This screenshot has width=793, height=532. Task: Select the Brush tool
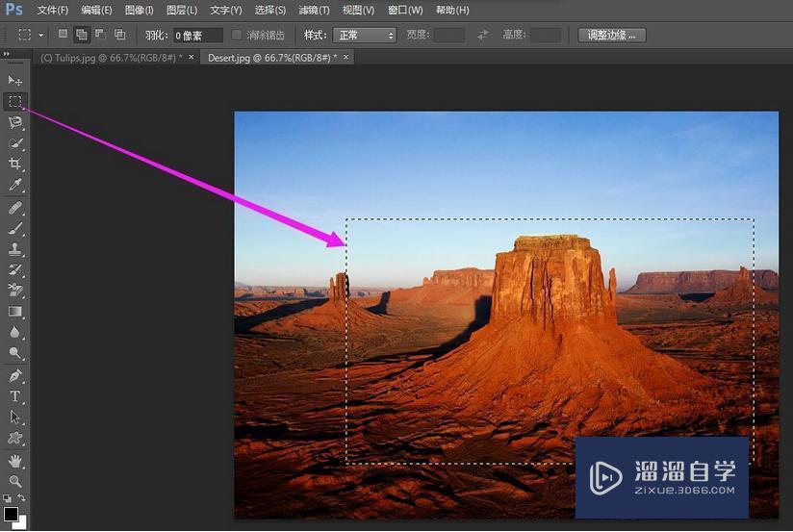(15, 229)
